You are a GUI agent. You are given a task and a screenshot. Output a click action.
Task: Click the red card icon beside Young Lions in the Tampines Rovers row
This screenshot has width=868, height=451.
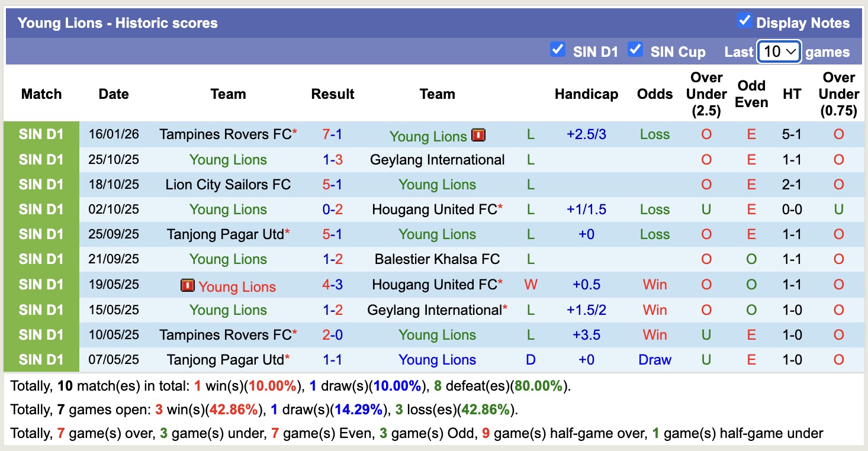tap(477, 135)
